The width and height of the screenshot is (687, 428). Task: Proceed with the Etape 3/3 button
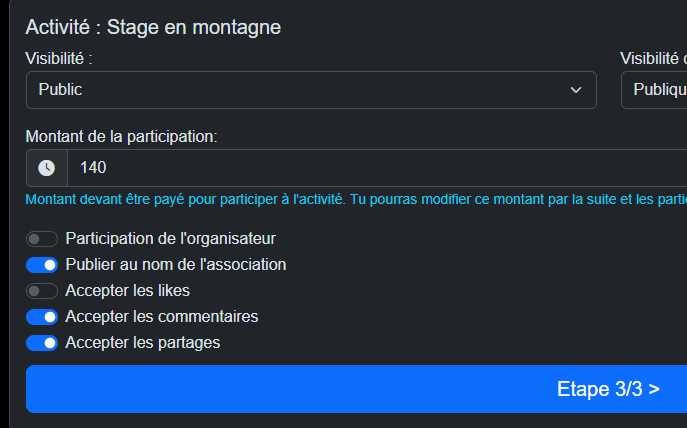click(x=356, y=389)
